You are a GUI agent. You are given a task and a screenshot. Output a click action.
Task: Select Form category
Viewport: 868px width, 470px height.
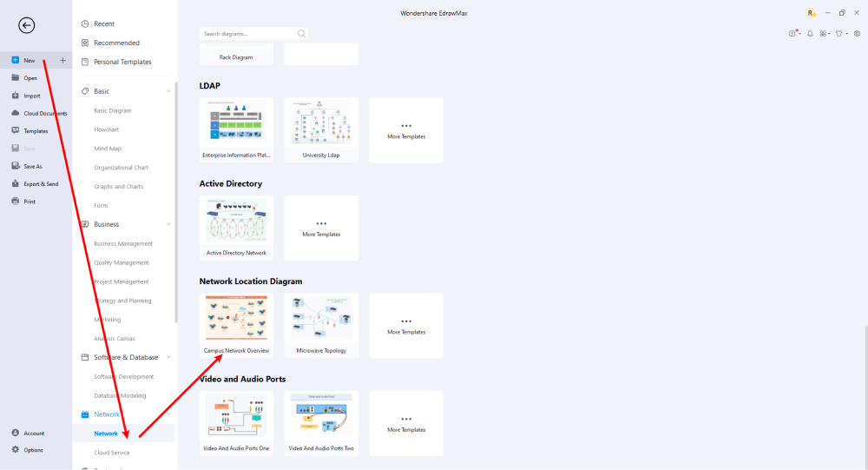tap(101, 205)
